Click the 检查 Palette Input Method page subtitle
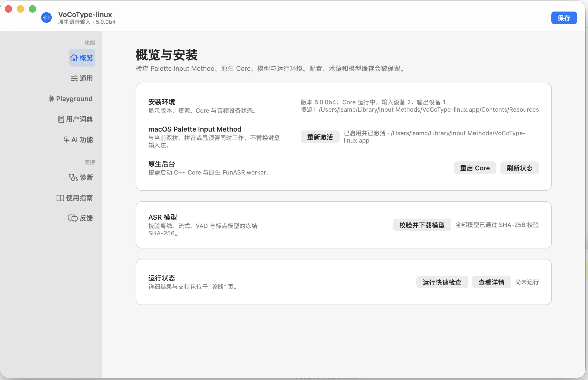The width and height of the screenshot is (588, 380). click(271, 69)
